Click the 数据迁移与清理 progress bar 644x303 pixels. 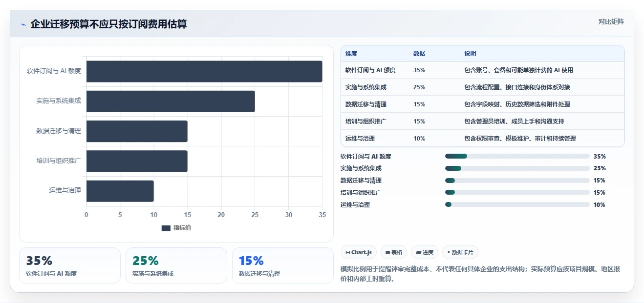[x=517, y=181]
